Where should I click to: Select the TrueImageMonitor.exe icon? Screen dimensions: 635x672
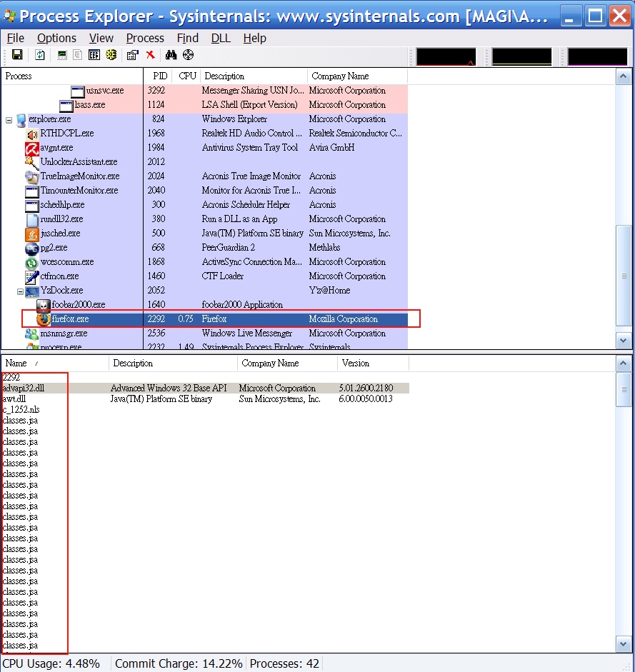(x=31, y=176)
